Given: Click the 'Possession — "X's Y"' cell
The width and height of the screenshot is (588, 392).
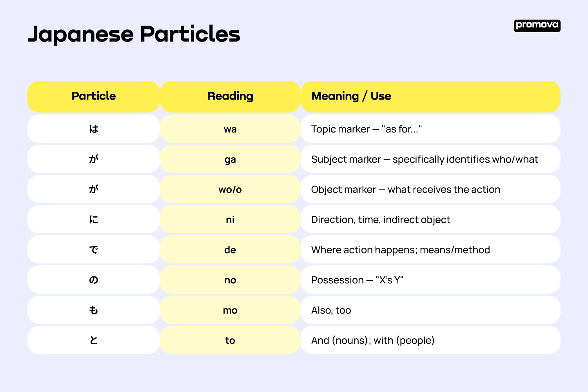Looking at the screenshot, I should coord(430,279).
